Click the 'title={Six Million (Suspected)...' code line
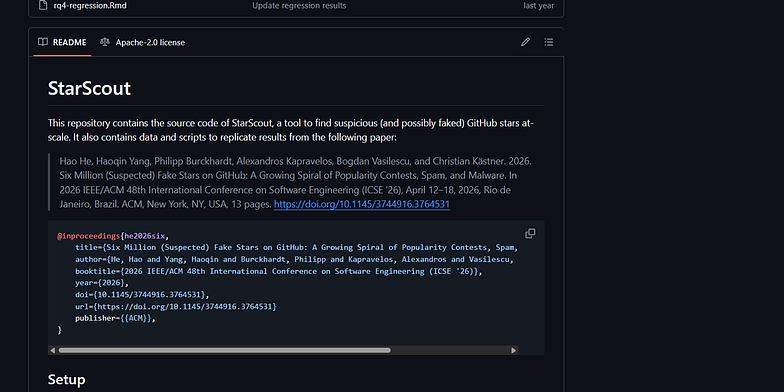784x392 pixels. pos(296,248)
